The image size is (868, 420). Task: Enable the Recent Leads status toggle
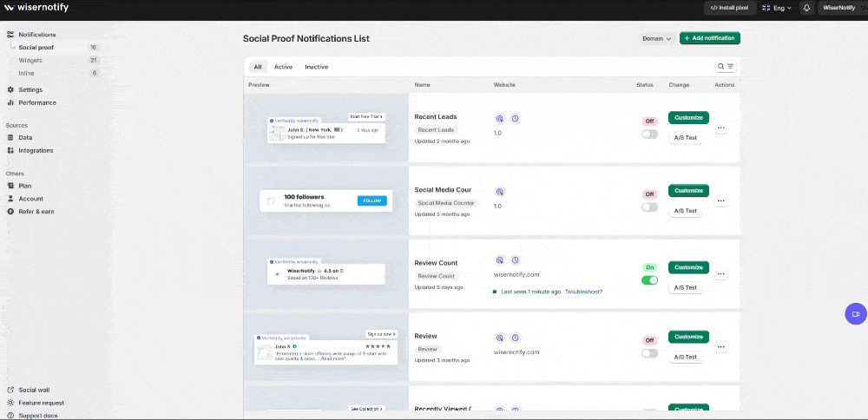(x=649, y=134)
